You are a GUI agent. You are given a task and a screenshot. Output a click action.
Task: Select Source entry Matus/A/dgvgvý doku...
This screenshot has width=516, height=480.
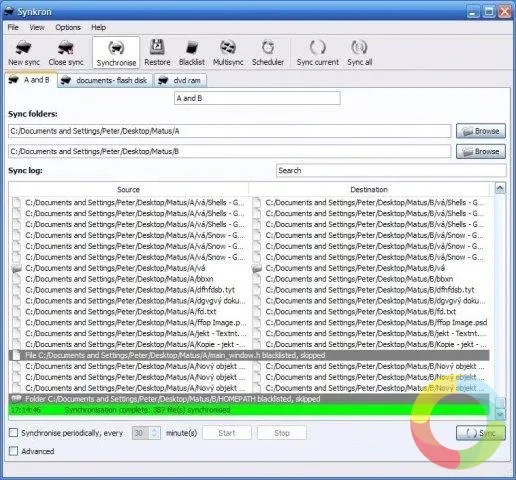(x=135, y=301)
